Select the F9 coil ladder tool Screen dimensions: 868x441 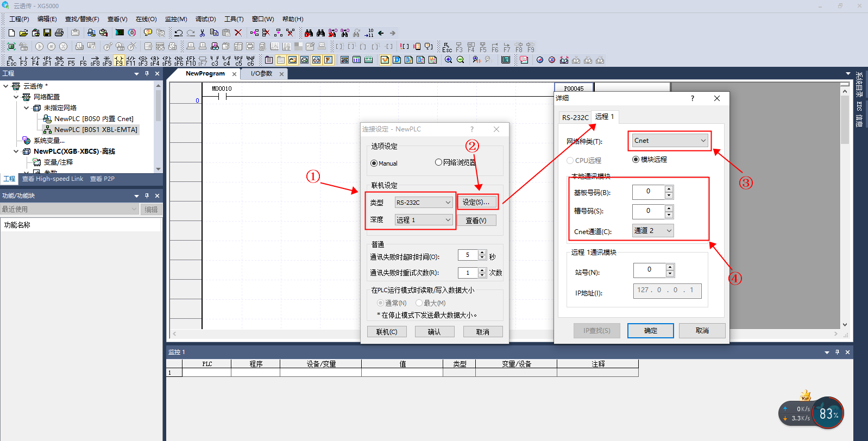click(x=119, y=60)
